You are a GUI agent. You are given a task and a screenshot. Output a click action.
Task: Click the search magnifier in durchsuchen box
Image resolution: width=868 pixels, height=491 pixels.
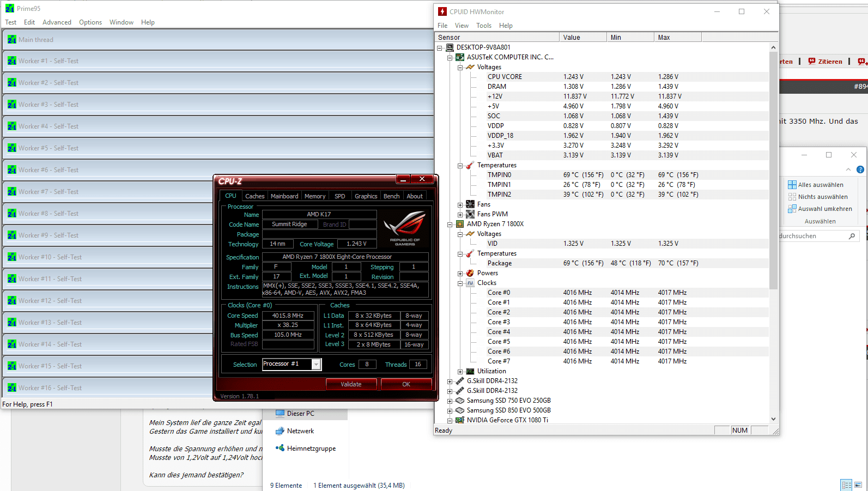[x=852, y=236]
